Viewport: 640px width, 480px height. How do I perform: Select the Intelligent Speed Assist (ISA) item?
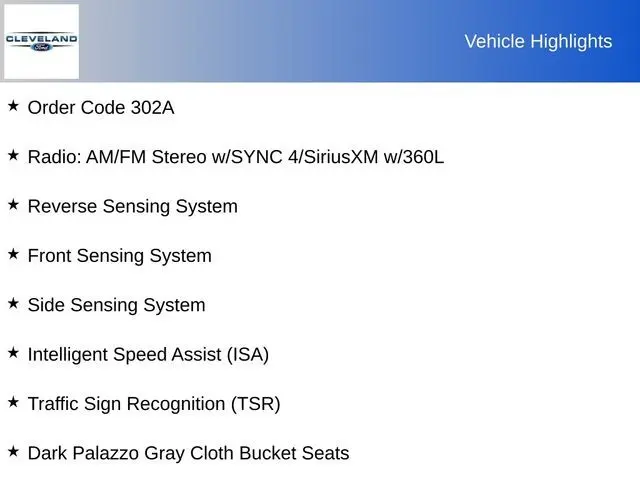click(149, 354)
